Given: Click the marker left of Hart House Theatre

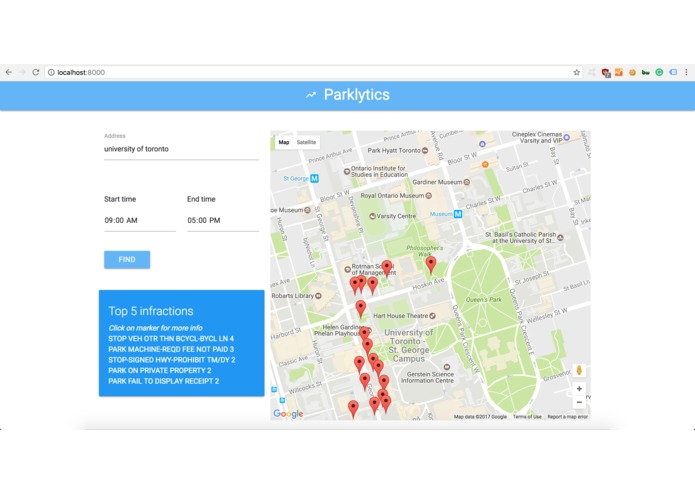Looking at the screenshot, I should pyautogui.click(x=361, y=308).
